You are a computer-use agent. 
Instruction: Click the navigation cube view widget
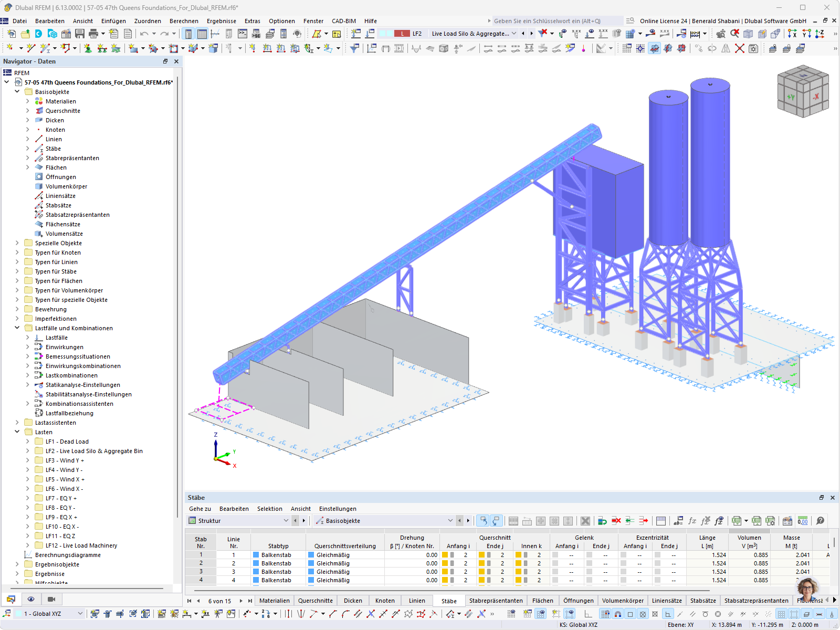(x=803, y=91)
